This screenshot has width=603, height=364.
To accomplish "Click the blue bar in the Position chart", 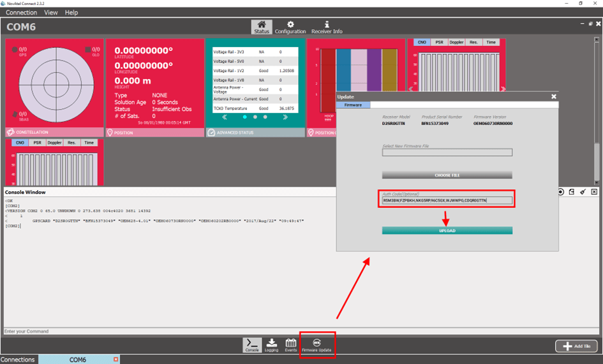I will point(344,69).
